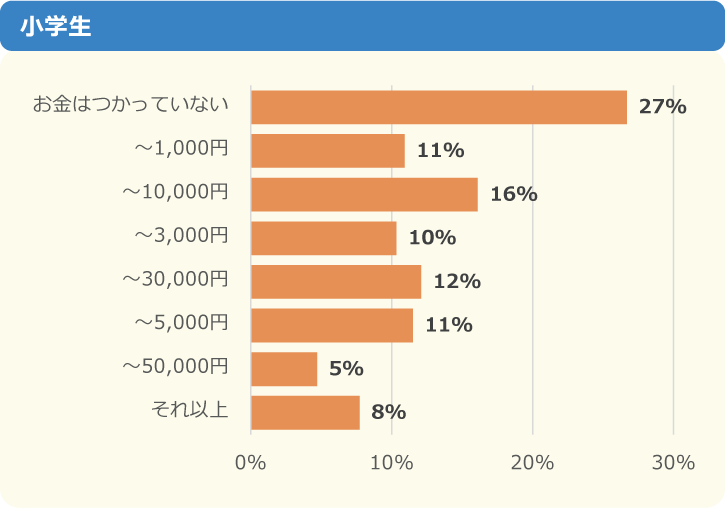Select the ～30,000円 bar
The height and width of the screenshot is (508, 725).
[335, 281]
